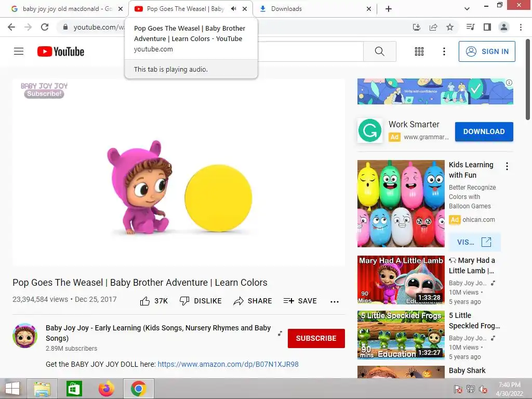Bookmark this page with star icon

(x=450, y=27)
